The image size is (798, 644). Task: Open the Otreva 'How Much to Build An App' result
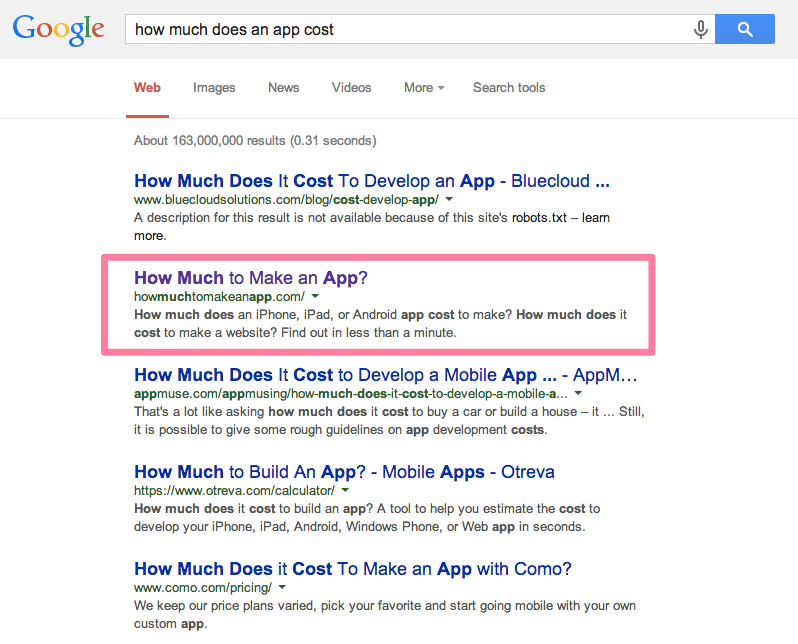point(344,472)
